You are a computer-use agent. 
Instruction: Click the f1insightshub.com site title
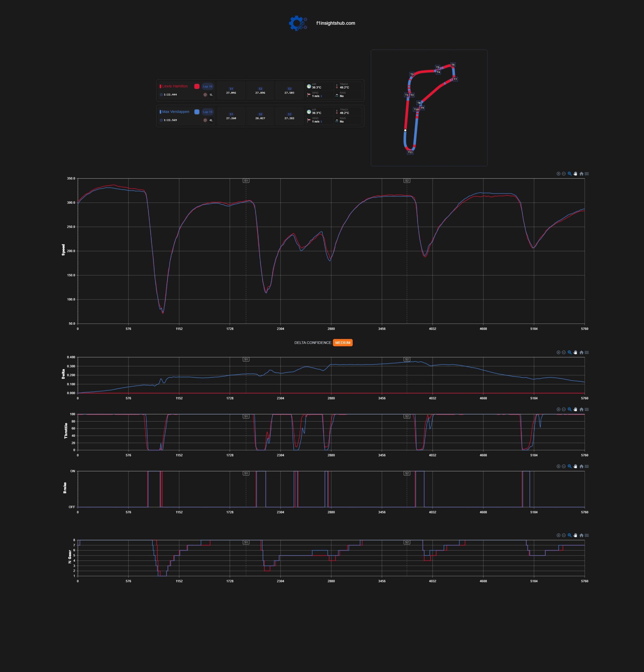336,23
